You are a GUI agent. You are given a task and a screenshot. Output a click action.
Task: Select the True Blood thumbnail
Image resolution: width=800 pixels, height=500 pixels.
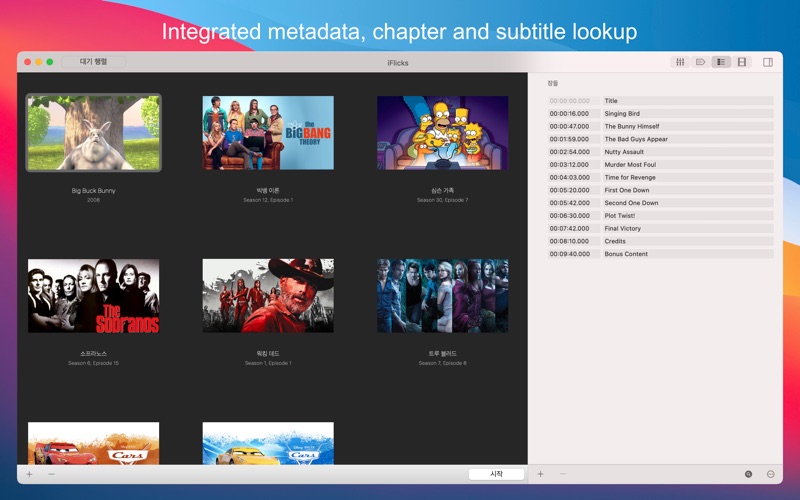[x=442, y=295]
